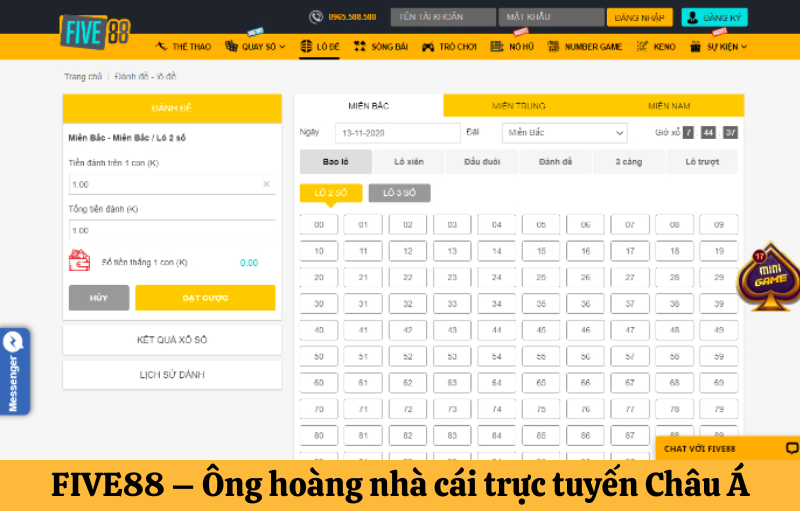The height and width of the screenshot is (511, 800).
Task: Expand the Sự kiện menu
Action: coord(719,47)
